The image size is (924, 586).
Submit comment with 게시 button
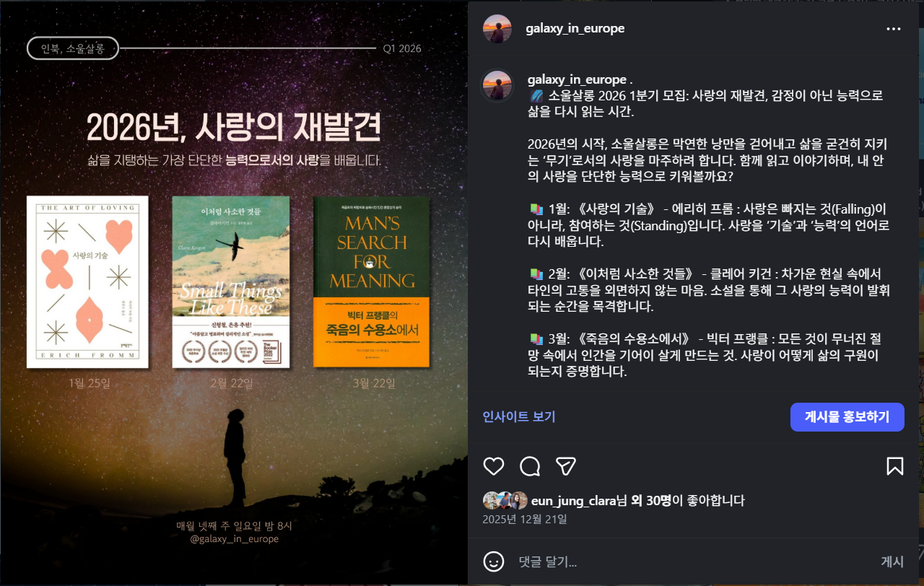pyautogui.click(x=892, y=561)
